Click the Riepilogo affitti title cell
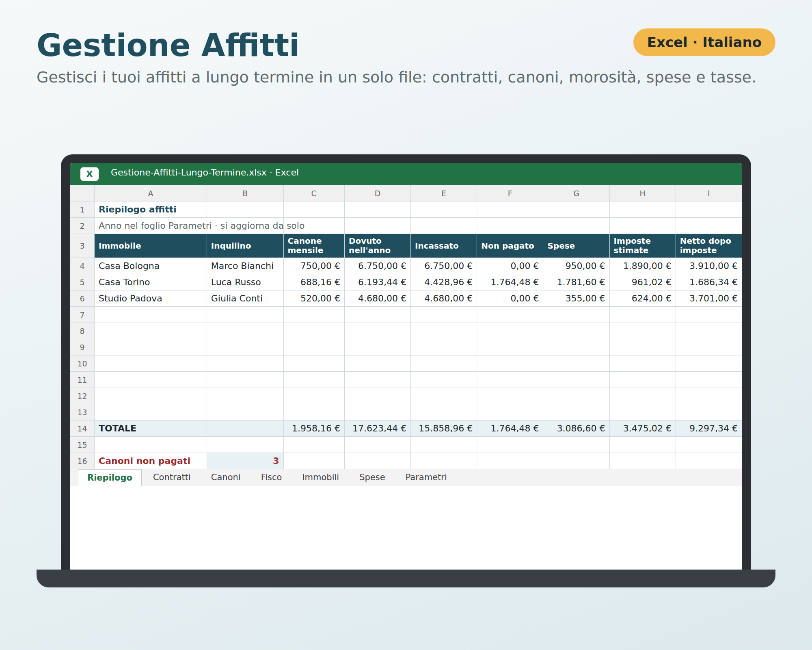Image resolution: width=812 pixels, height=650 pixels. pyautogui.click(x=151, y=210)
